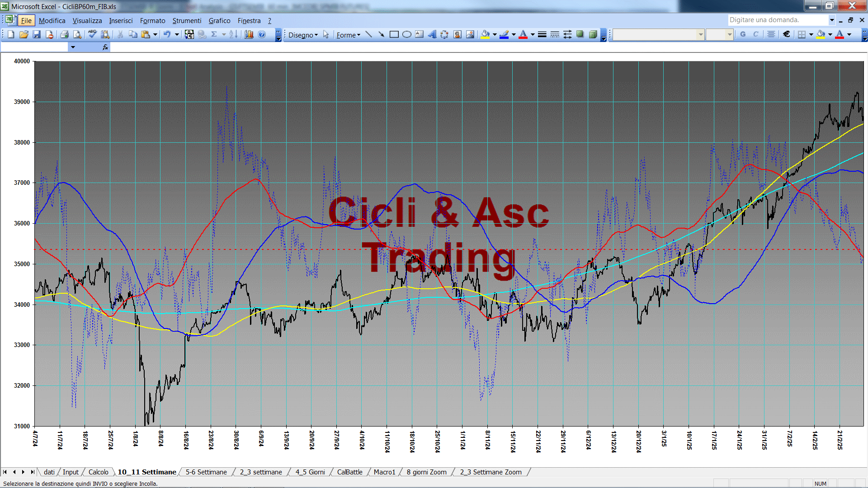Screen dimensions: 868x488
Task: Select the Arrow drawing tool
Action: pos(381,34)
